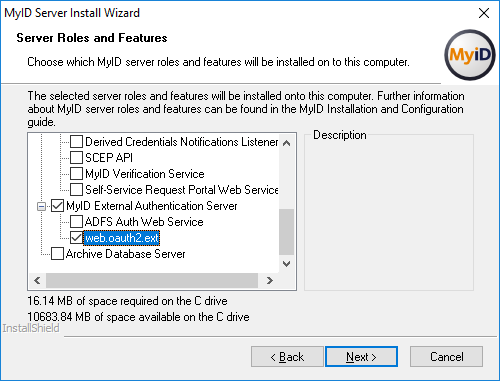Viewport: 500px width, 381px height.
Task: Click the left arrow of the horizontal scrollbar
Action: [x=37, y=280]
